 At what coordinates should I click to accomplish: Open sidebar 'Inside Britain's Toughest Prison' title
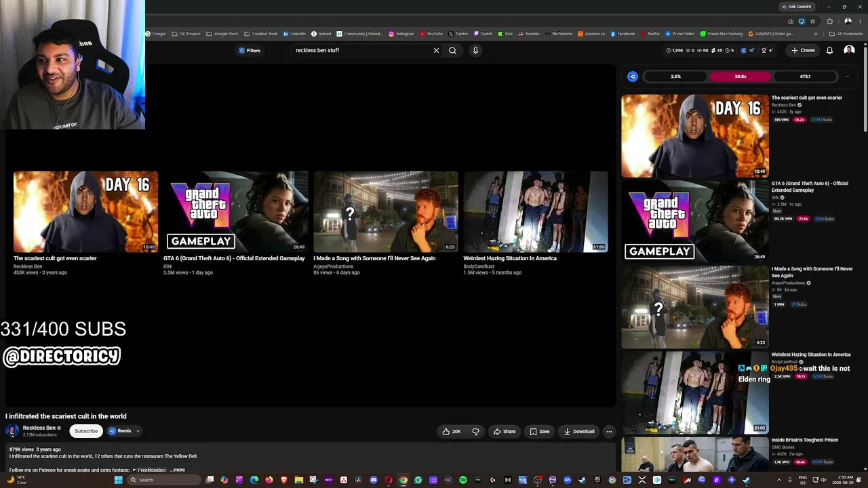tap(804, 440)
